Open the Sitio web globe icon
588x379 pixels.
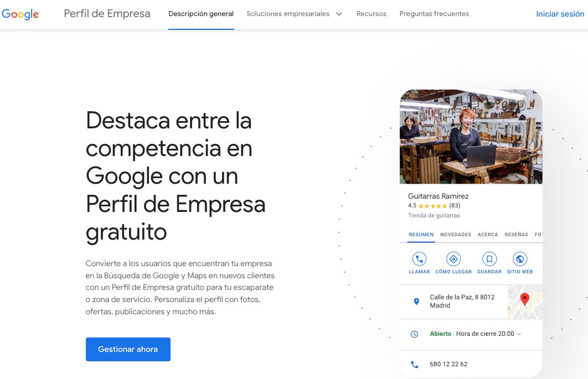tap(519, 259)
